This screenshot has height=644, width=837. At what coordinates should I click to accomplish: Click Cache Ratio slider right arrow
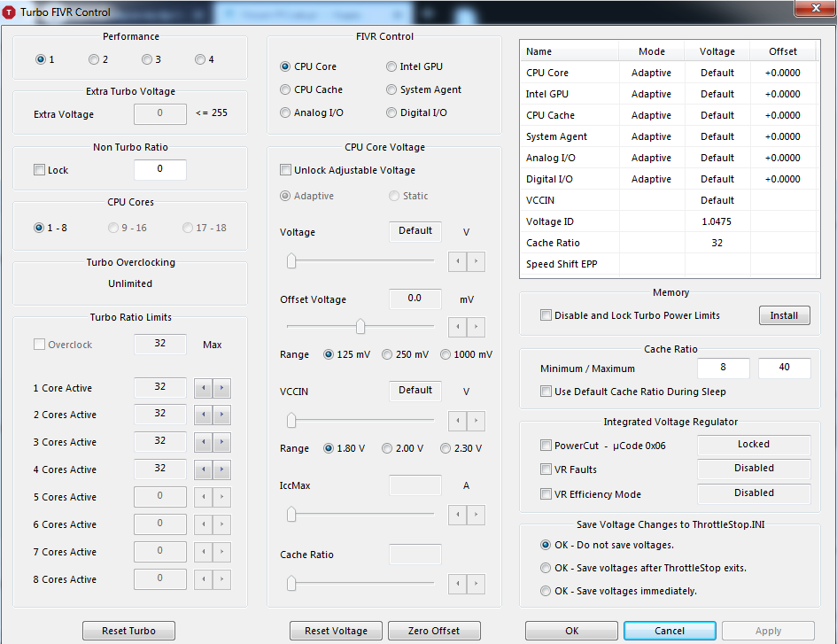[476, 584]
